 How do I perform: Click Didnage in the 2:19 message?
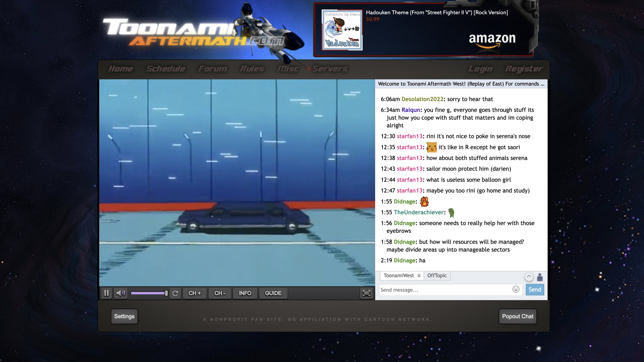point(404,260)
